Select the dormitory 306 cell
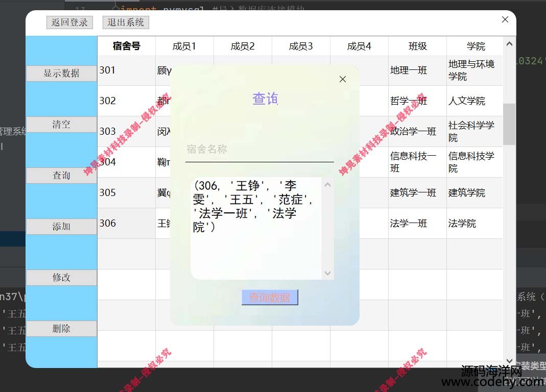The image size is (546, 392). click(x=126, y=224)
